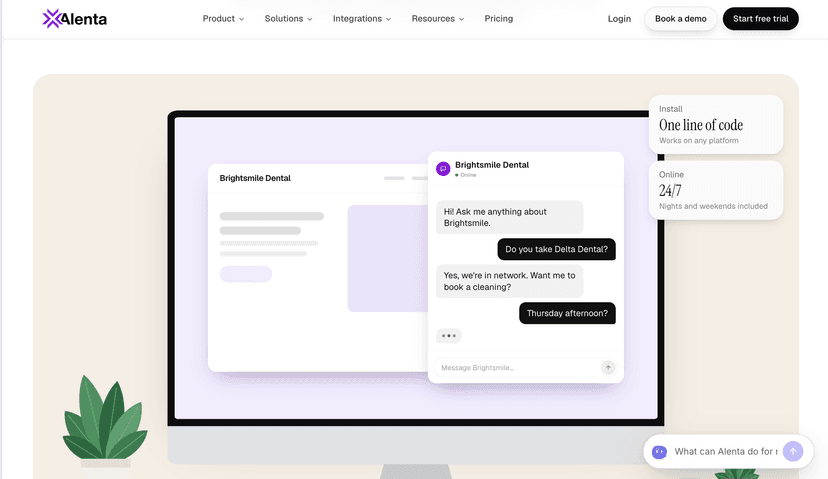Expand the Product dropdown chevron
The width and height of the screenshot is (828, 479).
242,19
